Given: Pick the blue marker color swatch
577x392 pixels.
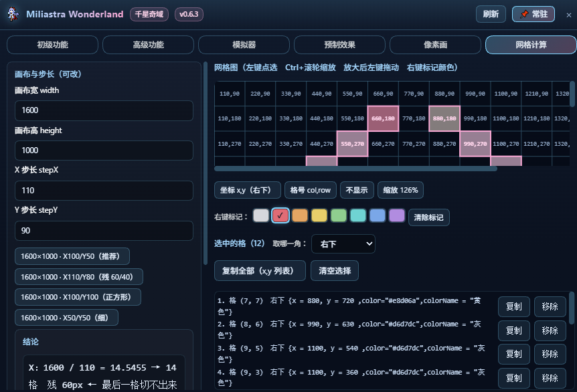Looking at the screenshot, I should (377, 215).
